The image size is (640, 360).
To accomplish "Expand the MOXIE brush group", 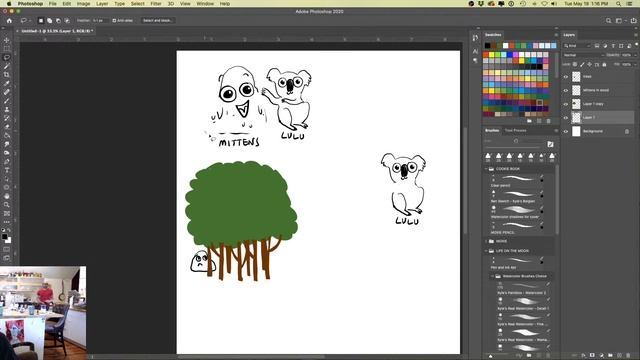I will [x=486, y=241].
